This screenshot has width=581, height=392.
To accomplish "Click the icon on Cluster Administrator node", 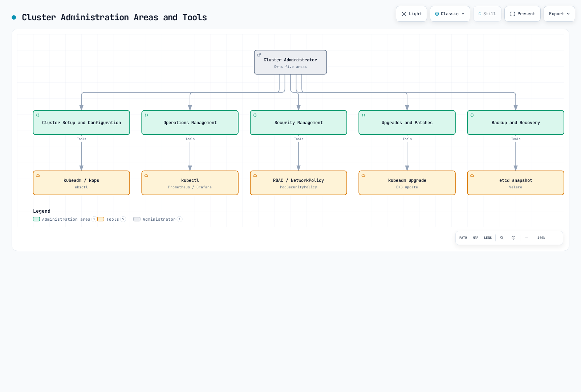I will [x=259, y=55].
